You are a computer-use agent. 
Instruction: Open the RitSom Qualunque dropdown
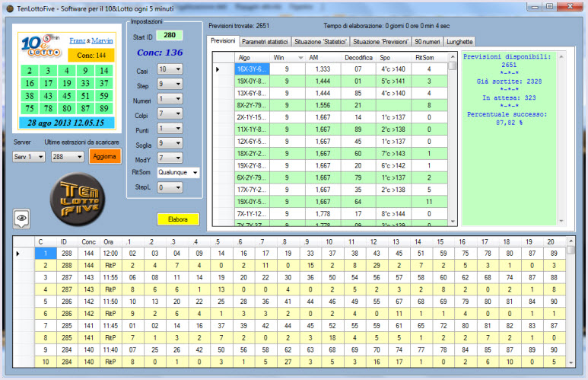tap(178, 172)
